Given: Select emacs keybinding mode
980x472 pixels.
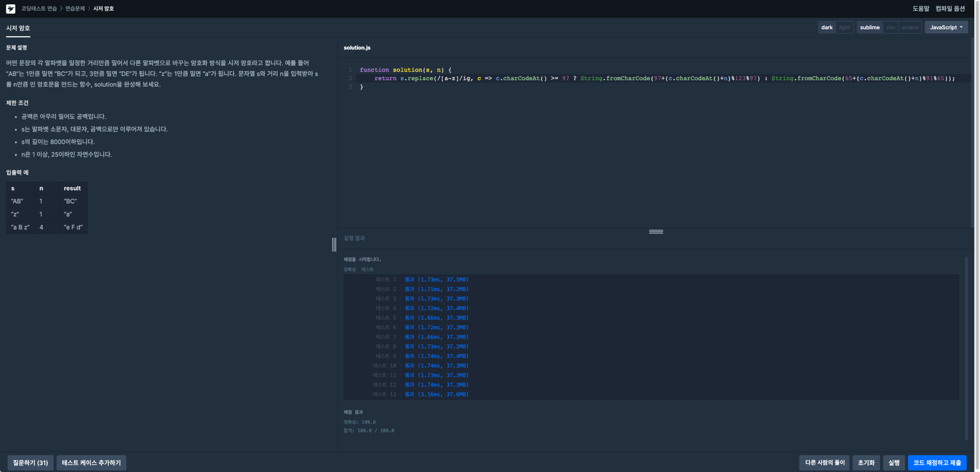Looking at the screenshot, I should tap(909, 27).
